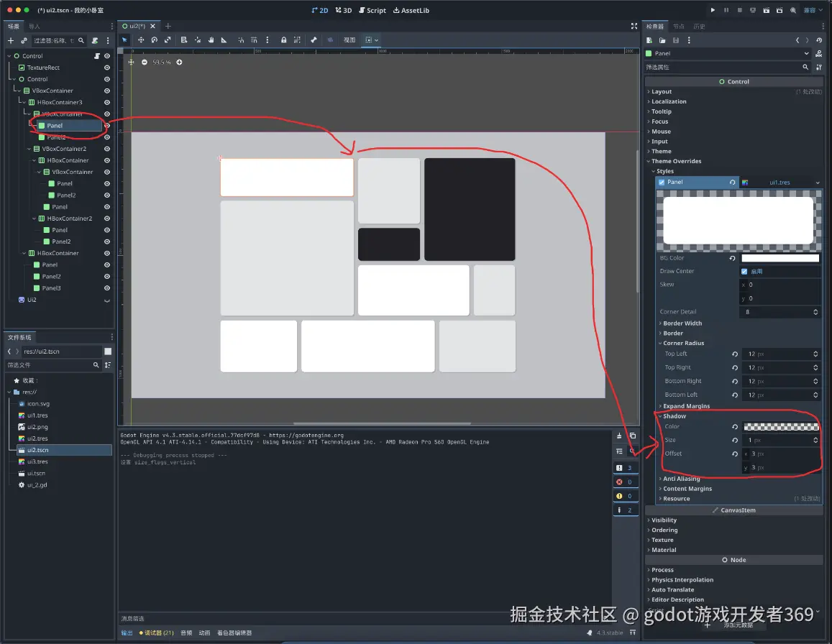Toggle distraction-free mode icon

tap(634, 26)
